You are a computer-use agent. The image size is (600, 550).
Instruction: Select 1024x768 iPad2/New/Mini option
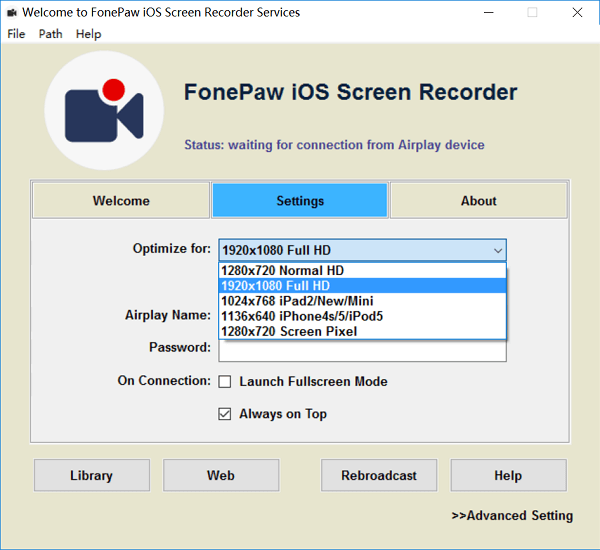pos(362,301)
